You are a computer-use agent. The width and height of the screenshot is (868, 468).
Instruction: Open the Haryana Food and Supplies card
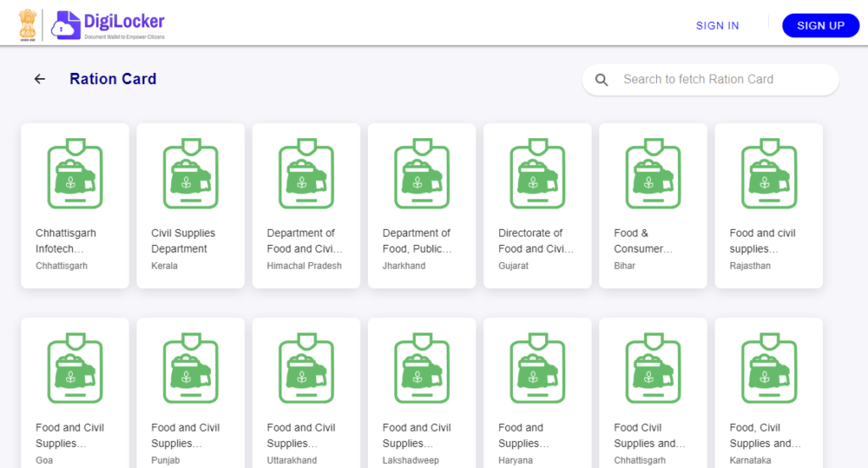coord(537,393)
